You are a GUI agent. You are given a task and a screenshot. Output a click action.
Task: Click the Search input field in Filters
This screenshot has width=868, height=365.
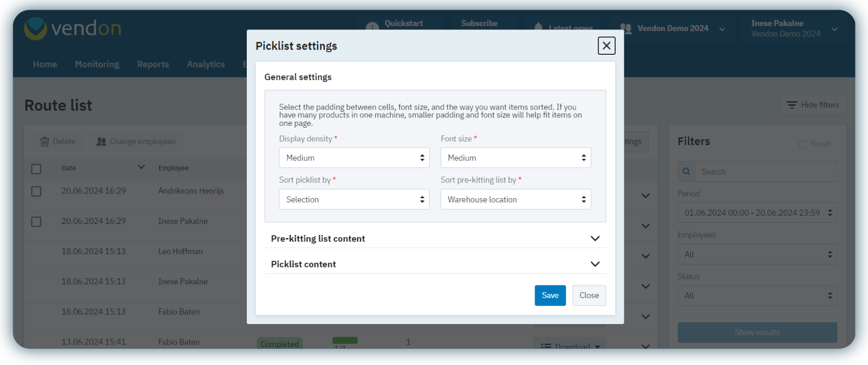click(764, 171)
